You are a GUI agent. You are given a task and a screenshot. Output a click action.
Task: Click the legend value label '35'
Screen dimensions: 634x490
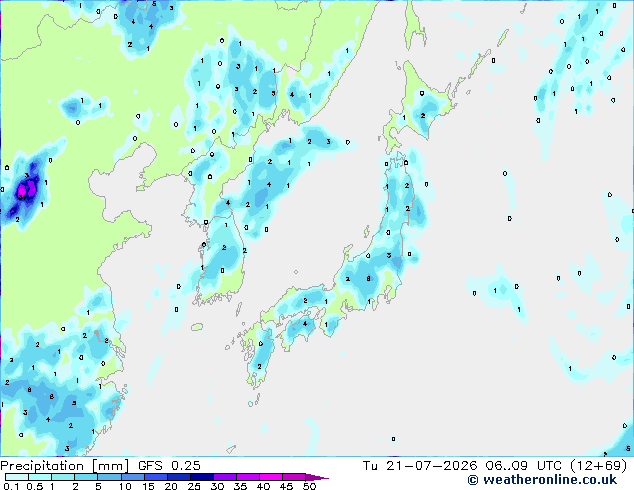pos(240,486)
